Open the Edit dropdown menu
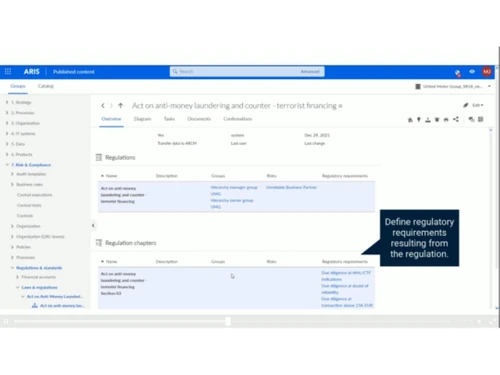Screen dimensions: 500x375 tap(478, 105)
